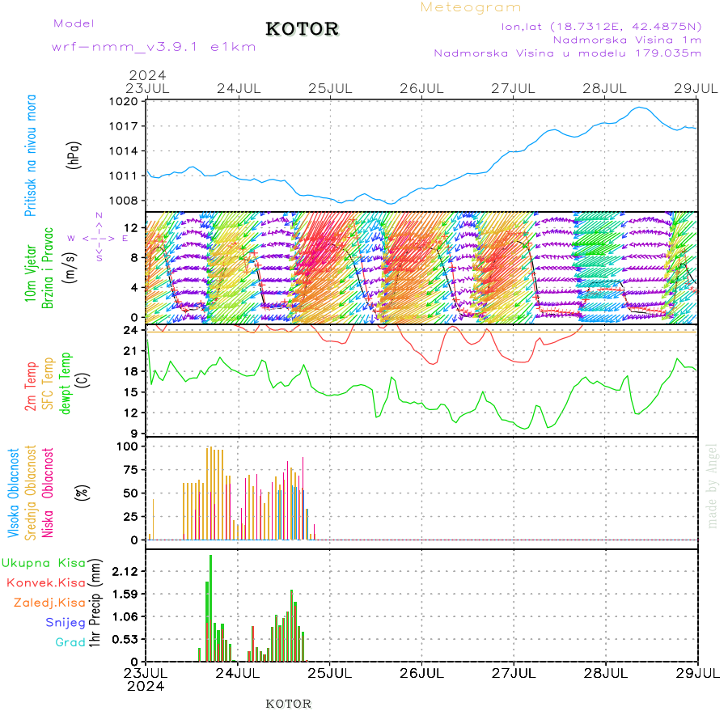Click the temperature axis value 24
The image size is (728, 728).
(x=131, y=331)
